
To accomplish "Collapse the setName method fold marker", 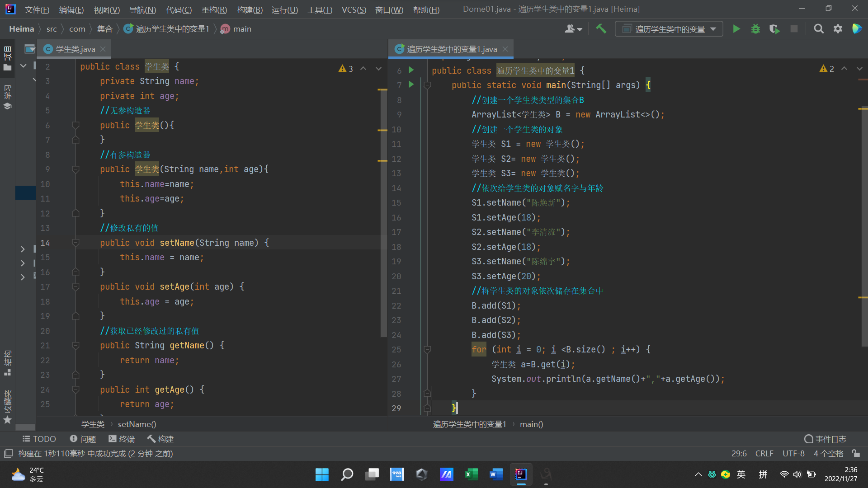I will pyautogui.click(x=76, y=243).
